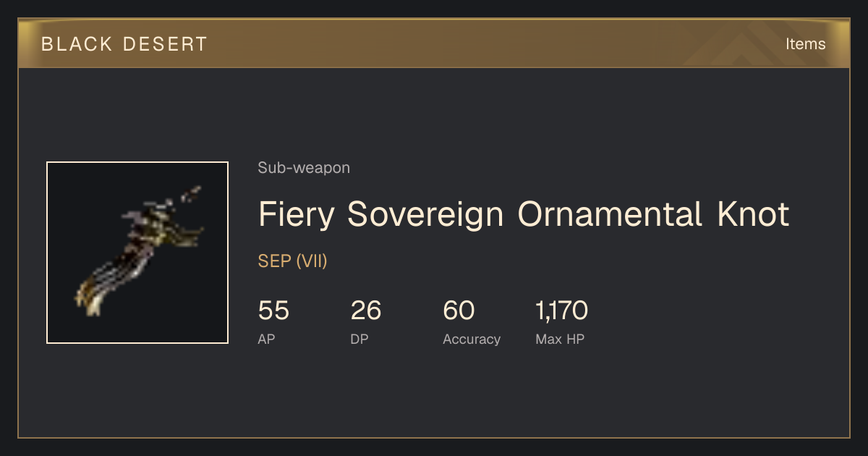This screenshot has width=868, height=456.
Task: Click the Accuracy stat label
Action: point(472,339)
